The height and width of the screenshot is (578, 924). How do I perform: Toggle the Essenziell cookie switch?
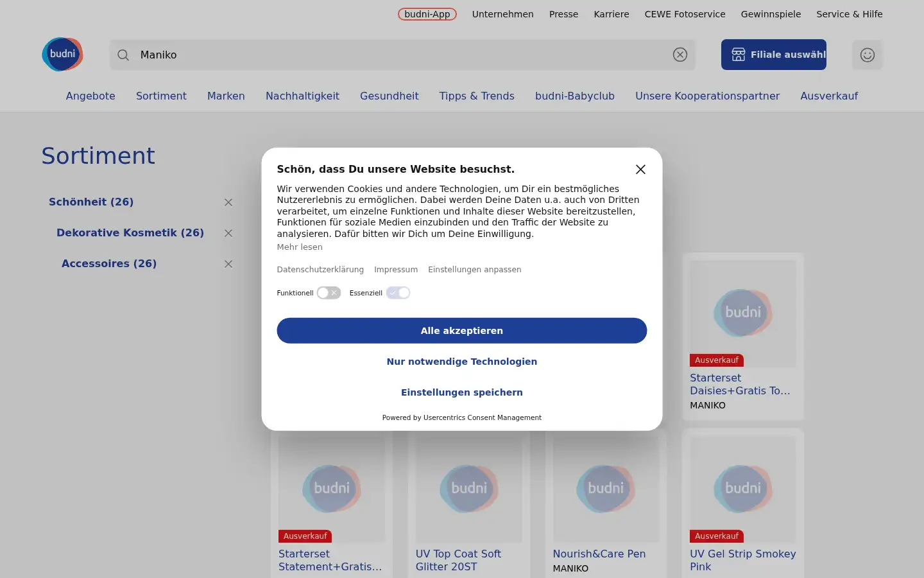398,293
